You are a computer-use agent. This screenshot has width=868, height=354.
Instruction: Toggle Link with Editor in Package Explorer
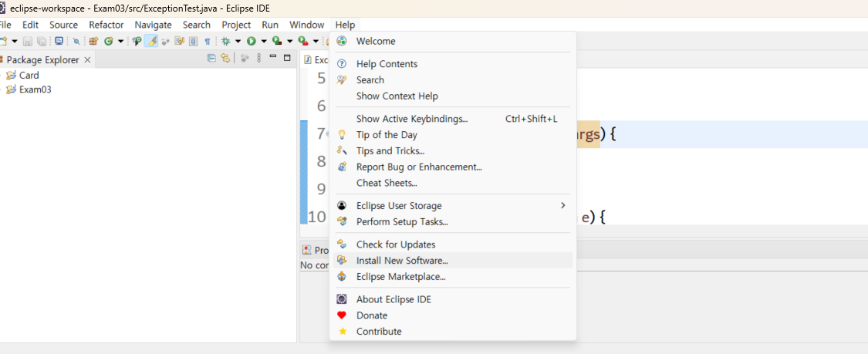coord(225,58)
